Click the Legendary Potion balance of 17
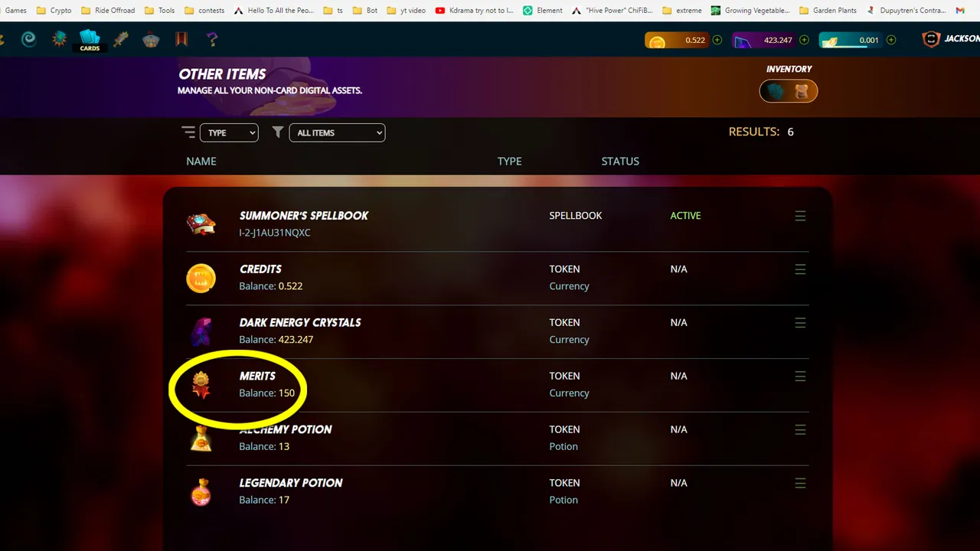 pyautogui.click(x=264, y=500)
